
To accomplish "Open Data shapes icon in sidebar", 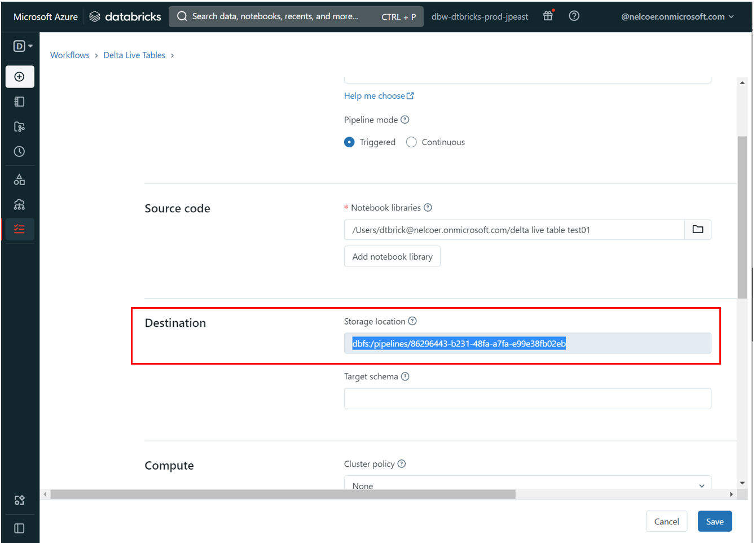I will coord(20,179).
